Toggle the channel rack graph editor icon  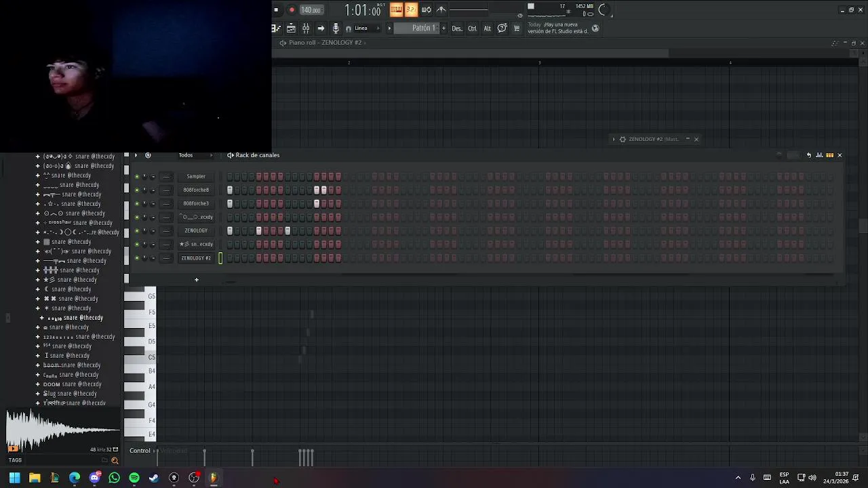(x=819, y=155)
